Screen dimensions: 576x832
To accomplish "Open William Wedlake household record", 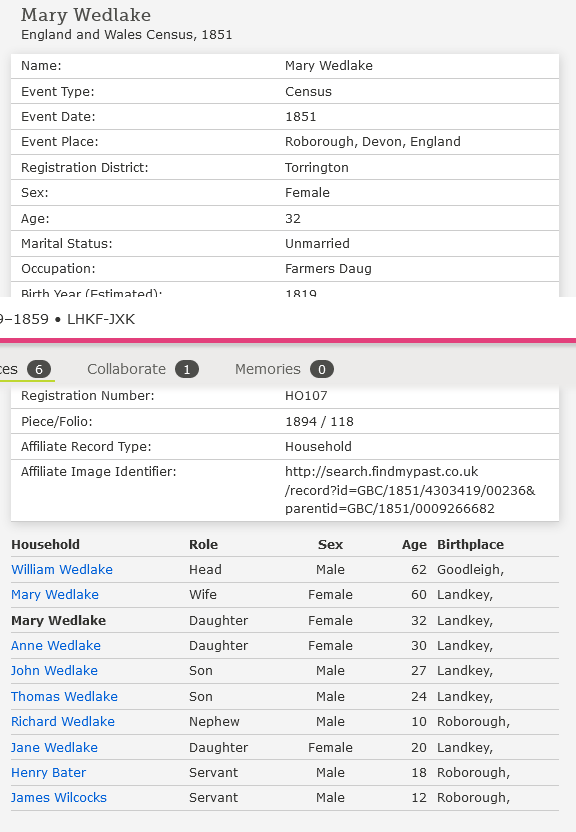I will [x=62, y=569].
